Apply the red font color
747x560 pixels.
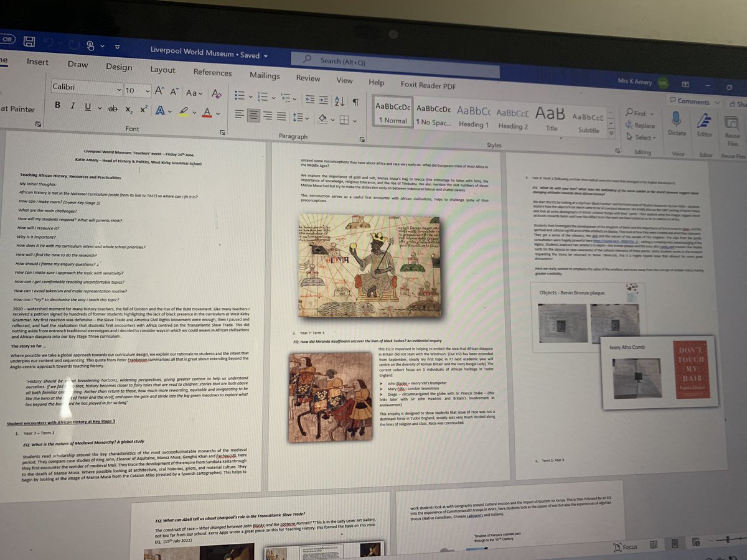click(209, 114)
